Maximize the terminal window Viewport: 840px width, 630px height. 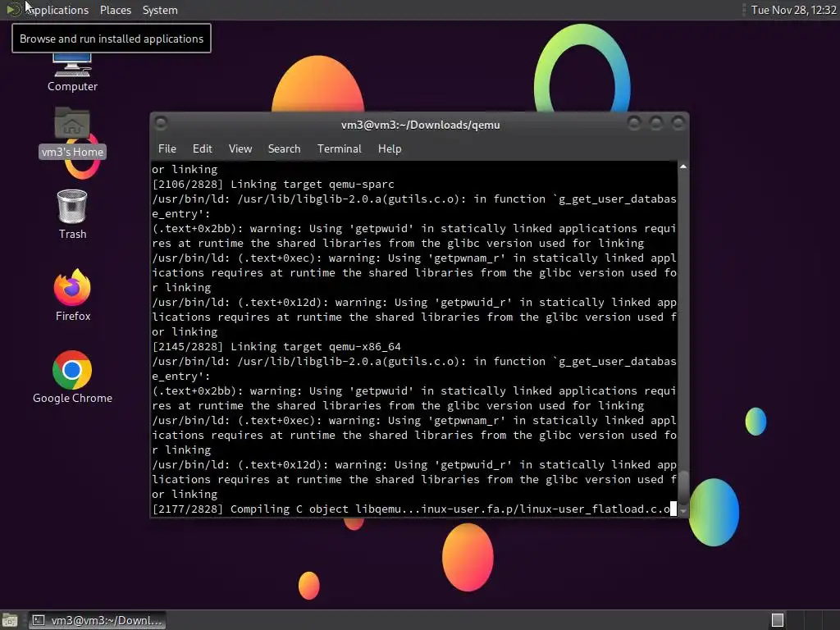pyautogui.click(x=655, y=123)
